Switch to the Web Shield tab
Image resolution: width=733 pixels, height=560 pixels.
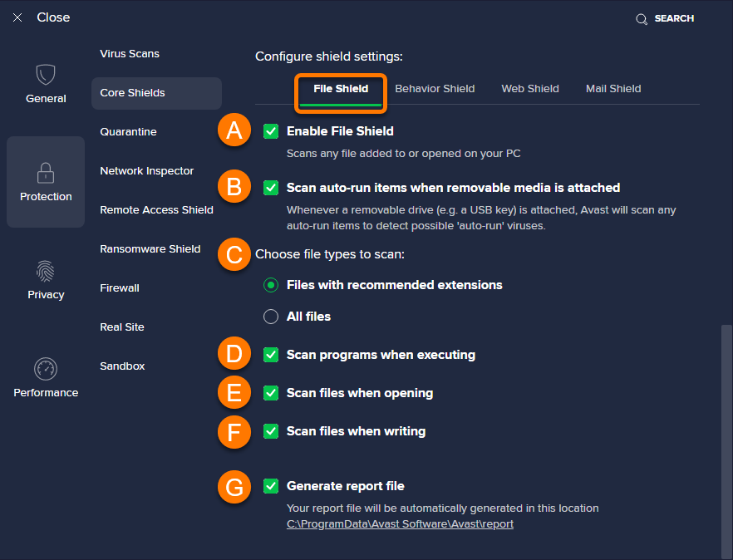point(530,89)
